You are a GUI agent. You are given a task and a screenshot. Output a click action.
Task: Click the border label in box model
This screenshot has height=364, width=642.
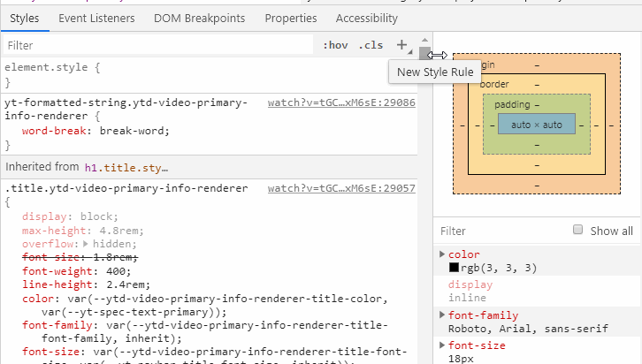(x=494, y=84)
